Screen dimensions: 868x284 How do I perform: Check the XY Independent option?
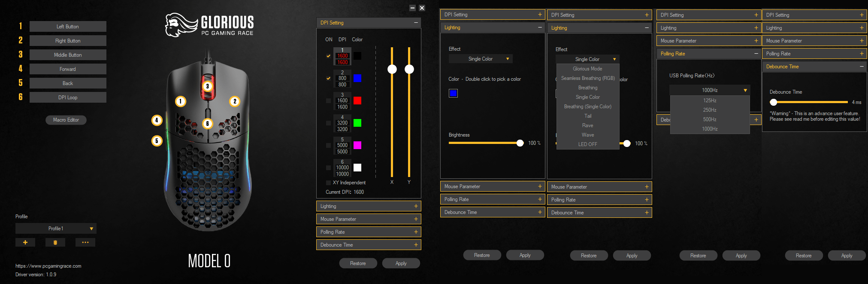(329, 183)
